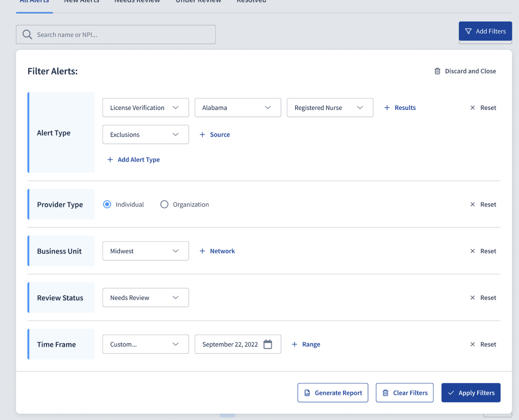
Task: Click the Reset text in Provider Type row
Action: pos(488,205)
